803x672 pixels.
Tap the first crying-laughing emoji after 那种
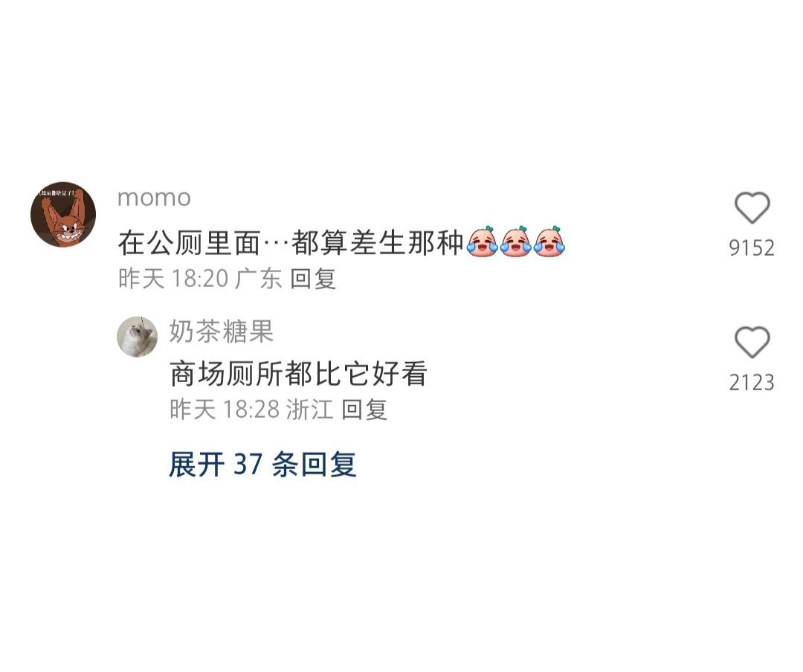point(483,242)
